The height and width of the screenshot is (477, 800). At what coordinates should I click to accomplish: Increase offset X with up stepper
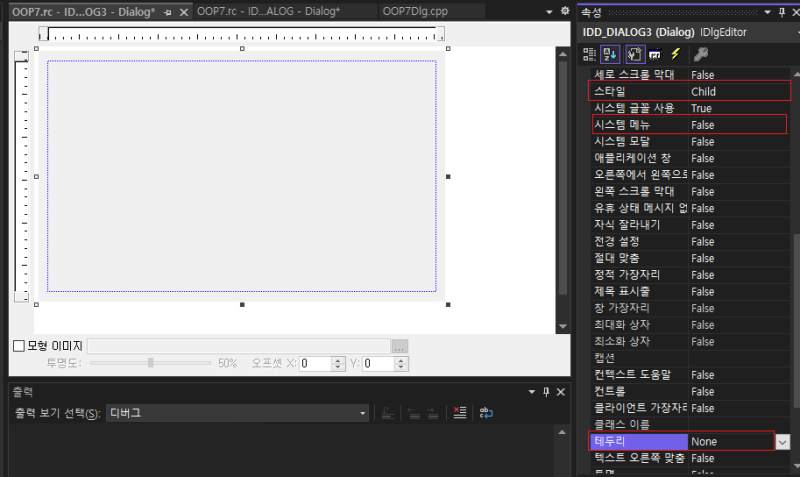[338, 360]
